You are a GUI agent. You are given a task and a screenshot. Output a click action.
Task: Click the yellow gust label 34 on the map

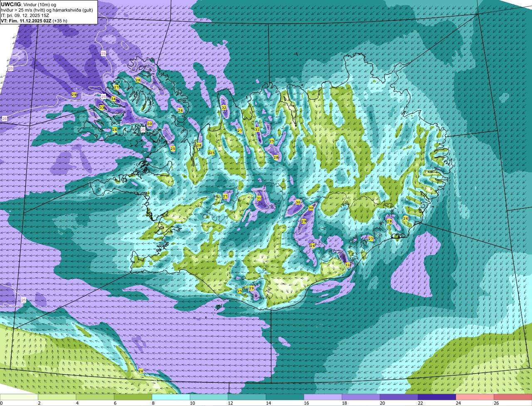click(113, 99)
